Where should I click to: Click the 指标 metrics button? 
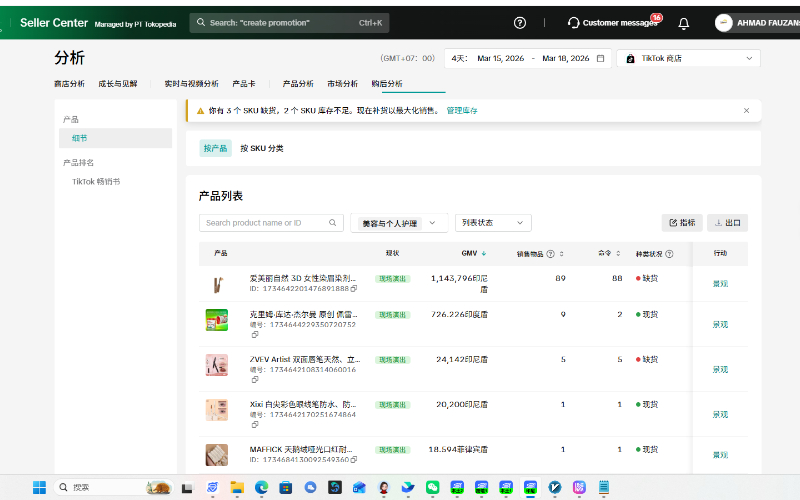coord(682,222)
